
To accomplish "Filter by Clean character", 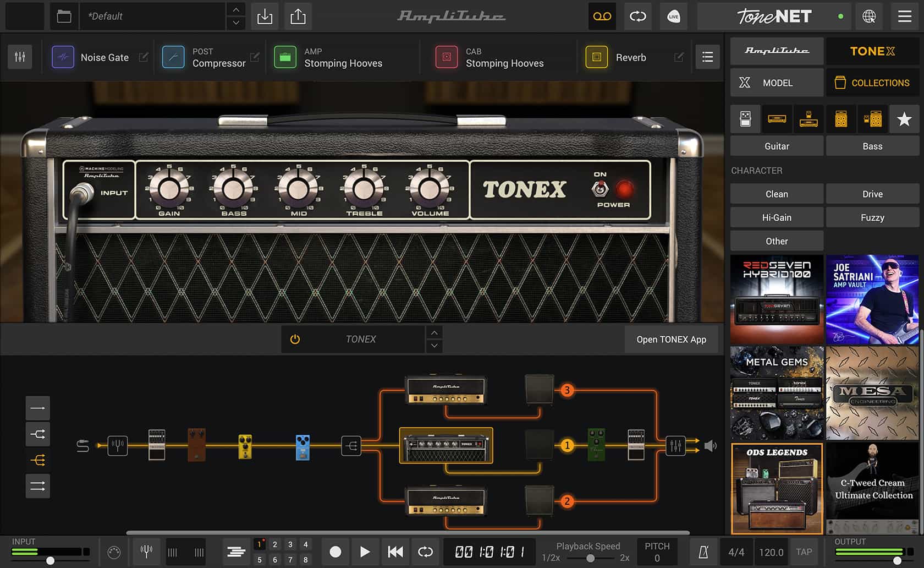I will [776, 194].
